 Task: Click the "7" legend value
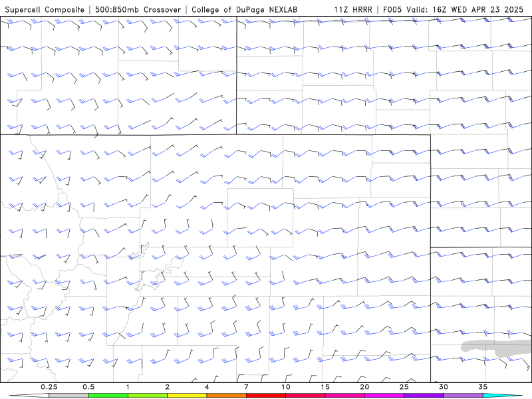(x=246, y=387)
